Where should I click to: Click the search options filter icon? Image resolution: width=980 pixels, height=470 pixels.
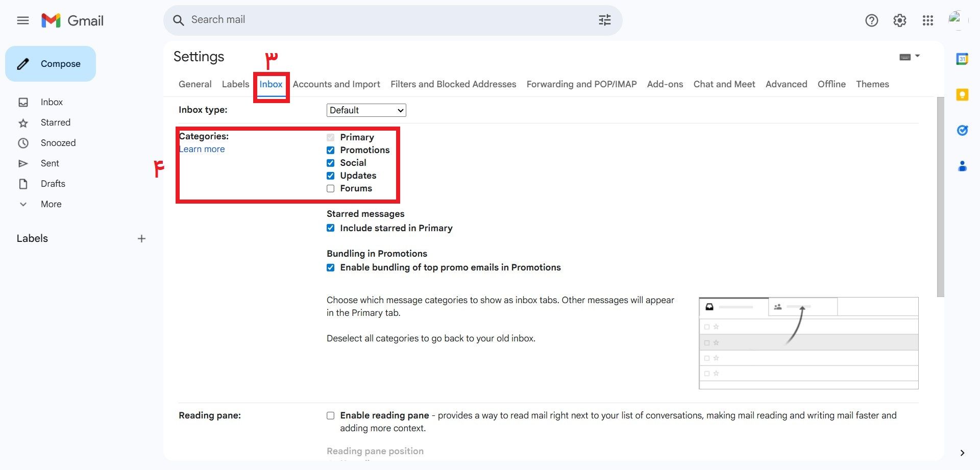click(x=604, y=20)
